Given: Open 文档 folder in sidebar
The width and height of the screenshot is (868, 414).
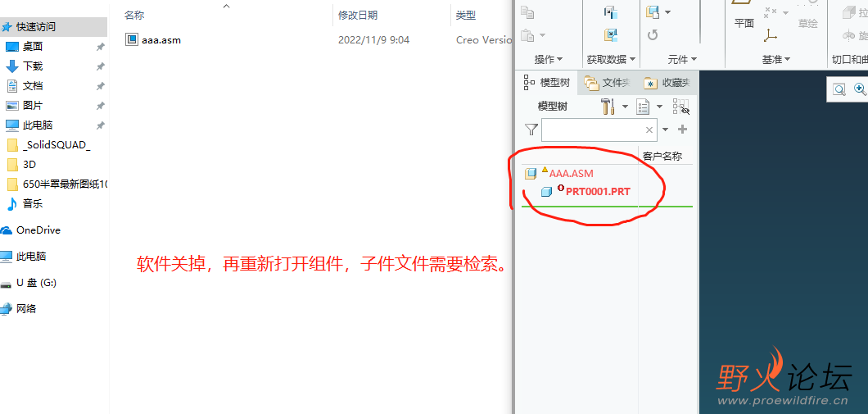Looking at the screenshot, I should 33,86.
